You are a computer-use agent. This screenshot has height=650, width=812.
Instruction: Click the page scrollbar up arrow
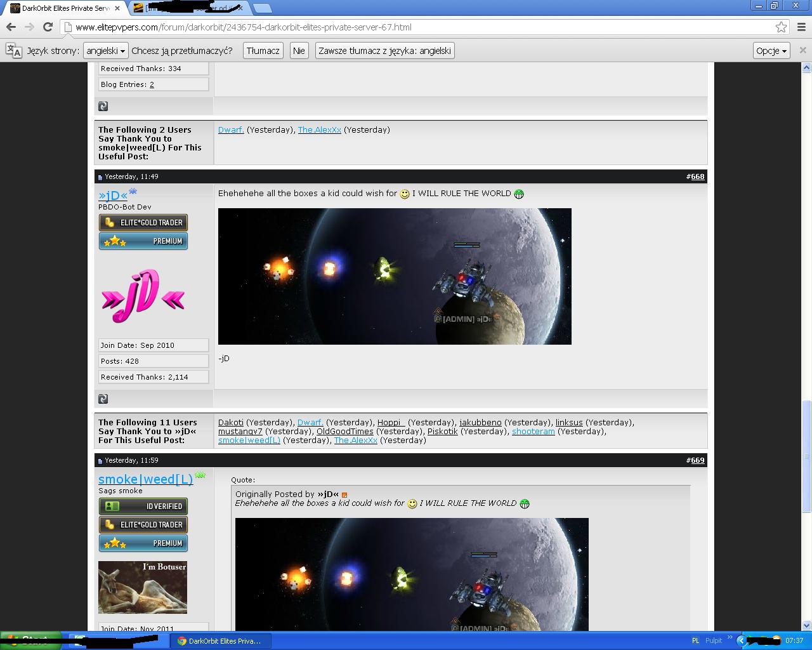click(807, 67)
